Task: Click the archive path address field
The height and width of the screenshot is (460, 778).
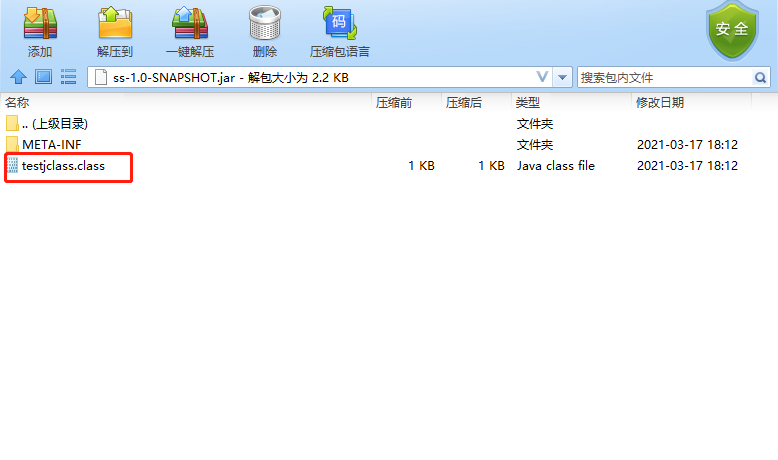Action: (320, 77)
